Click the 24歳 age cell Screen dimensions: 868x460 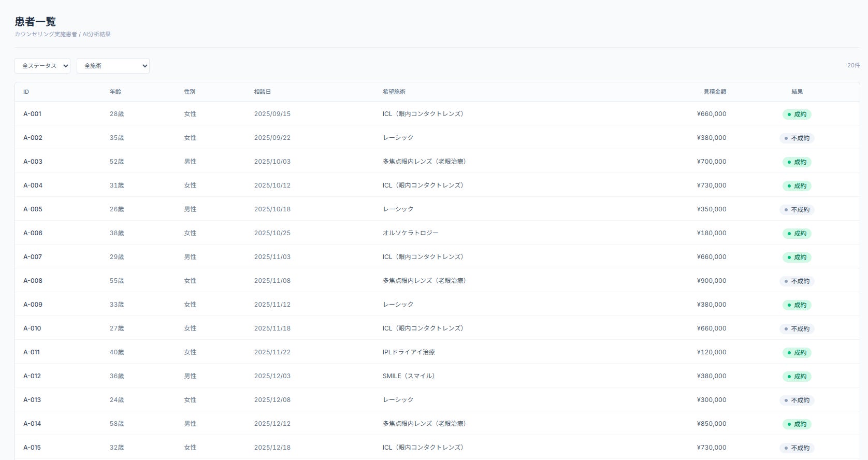point(117,399)
